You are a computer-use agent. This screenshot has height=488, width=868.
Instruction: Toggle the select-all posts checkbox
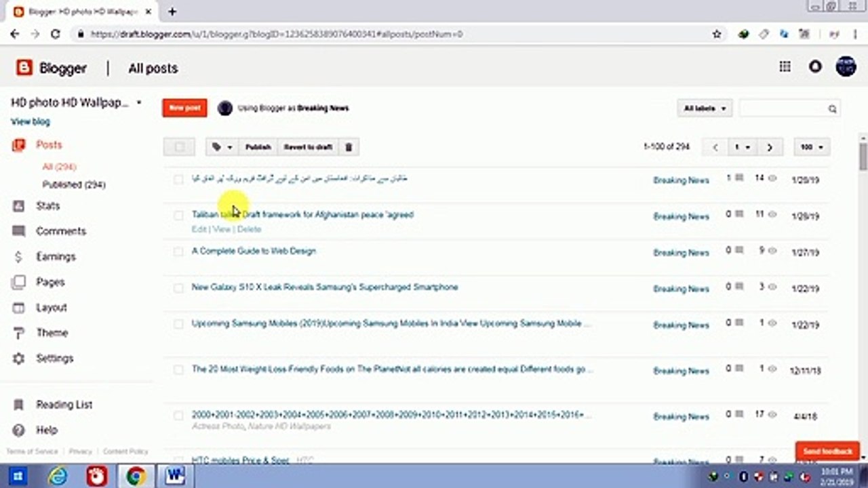click(x=179, y=147)
